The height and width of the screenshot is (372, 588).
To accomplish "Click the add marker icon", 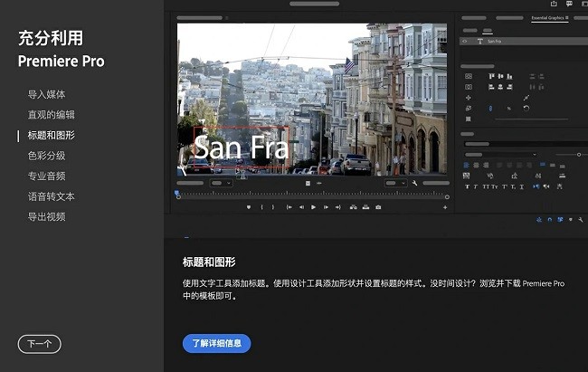I will (248, 207).
